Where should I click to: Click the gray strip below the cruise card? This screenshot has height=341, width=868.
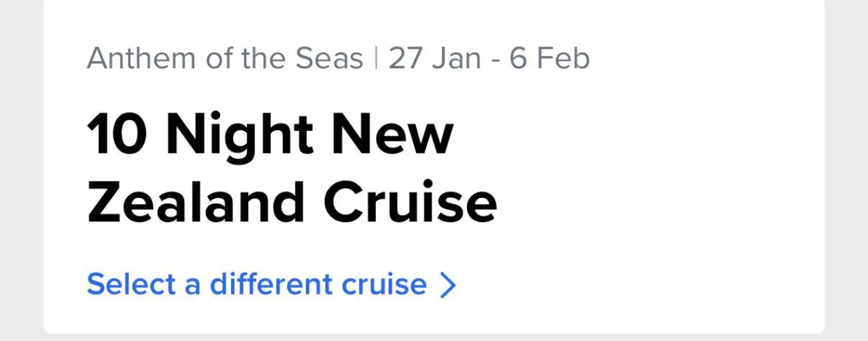[434, 338]
